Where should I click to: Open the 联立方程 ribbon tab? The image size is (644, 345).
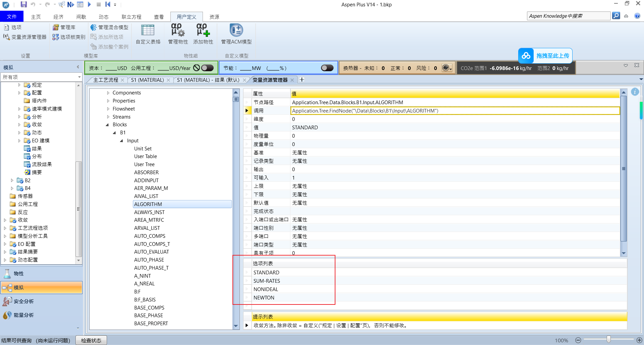[x=131, y=17]
